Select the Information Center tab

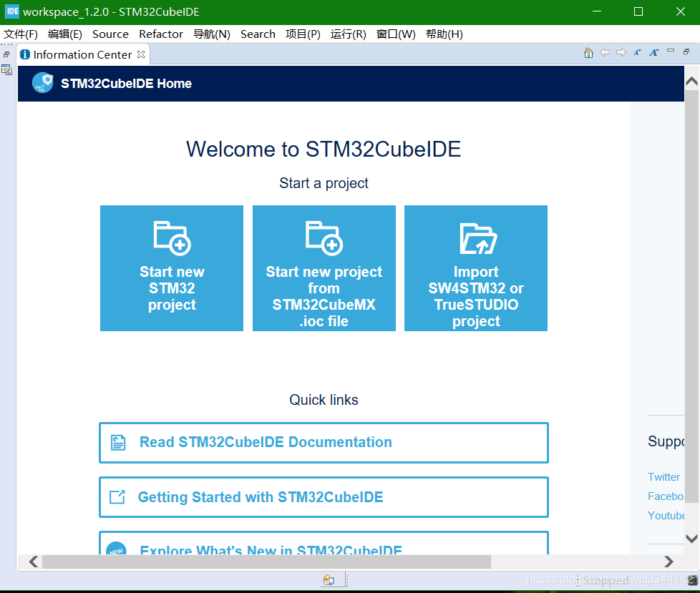pyautogui.click(x=82, y=54)
